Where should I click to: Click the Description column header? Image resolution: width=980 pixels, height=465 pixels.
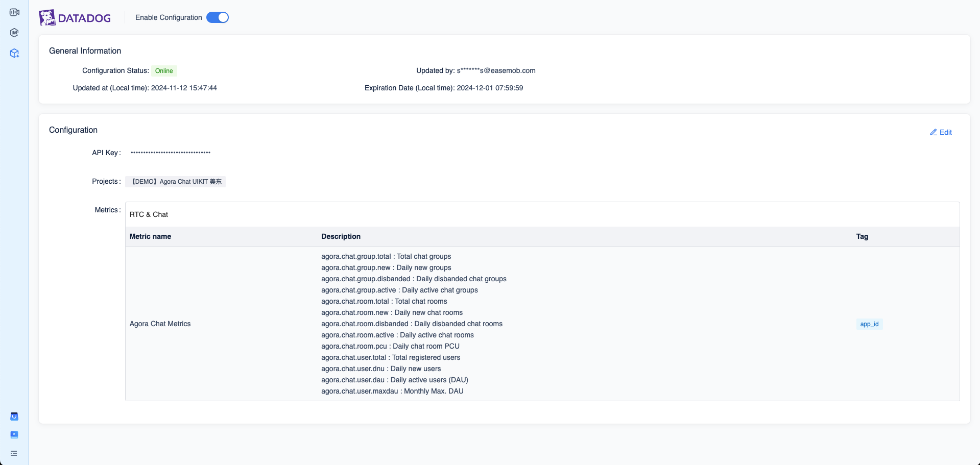[341, 236]
